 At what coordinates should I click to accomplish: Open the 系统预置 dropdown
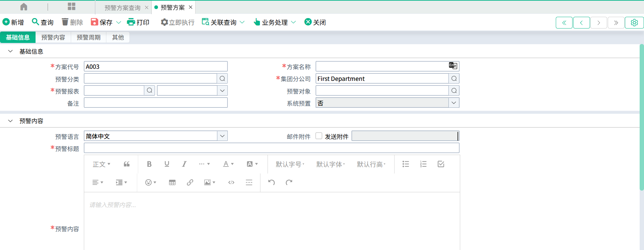coord(453,103)
